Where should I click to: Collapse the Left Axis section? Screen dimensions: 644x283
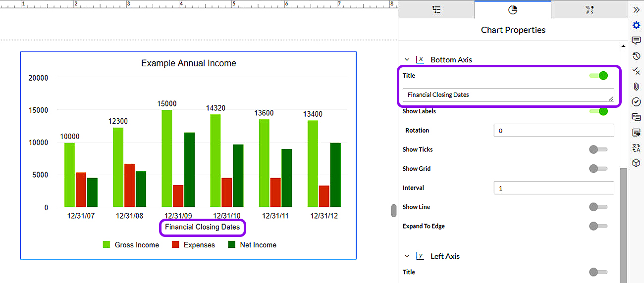407,256
